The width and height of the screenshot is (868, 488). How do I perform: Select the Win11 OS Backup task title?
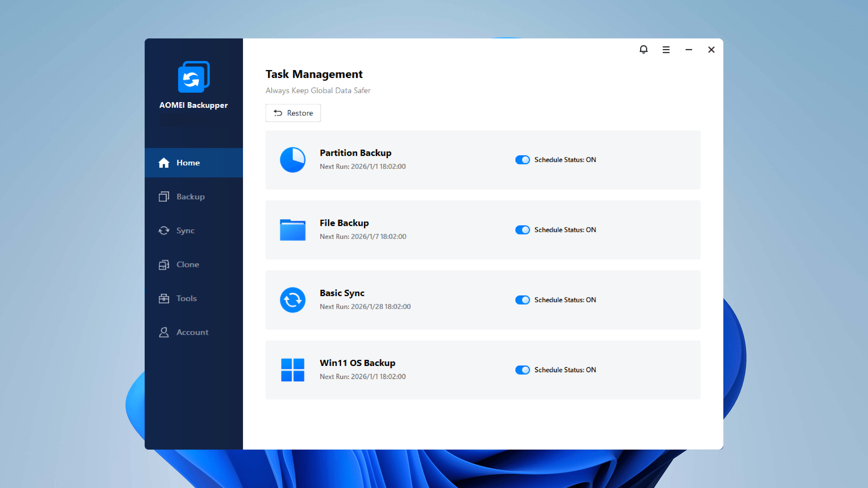click(x=357, y=363)
